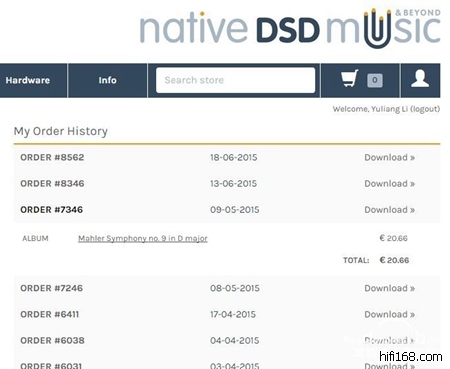This screenshot has width=450, height=369.
Task: Open the Info menu
Action: 107,80
